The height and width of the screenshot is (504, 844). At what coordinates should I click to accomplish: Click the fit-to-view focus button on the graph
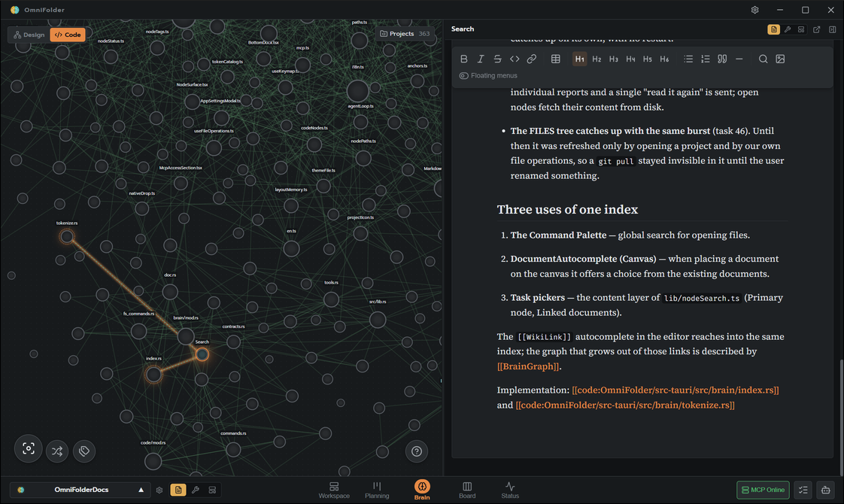(x=29, y=448)
